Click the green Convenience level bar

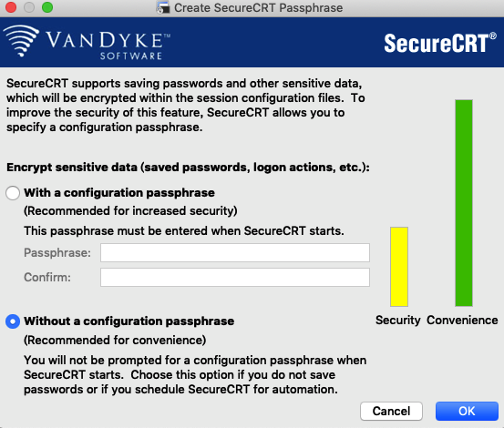pyautogui.click(x=464, y=203)
